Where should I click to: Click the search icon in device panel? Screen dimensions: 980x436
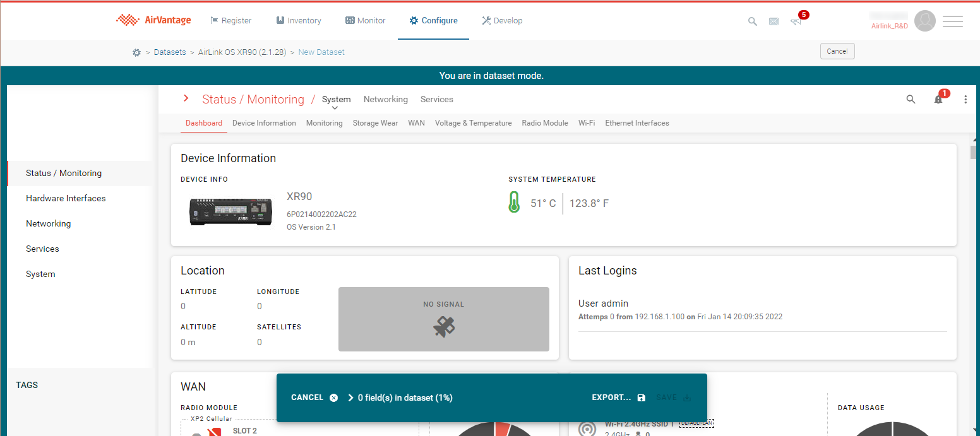[x=911, y=99]
